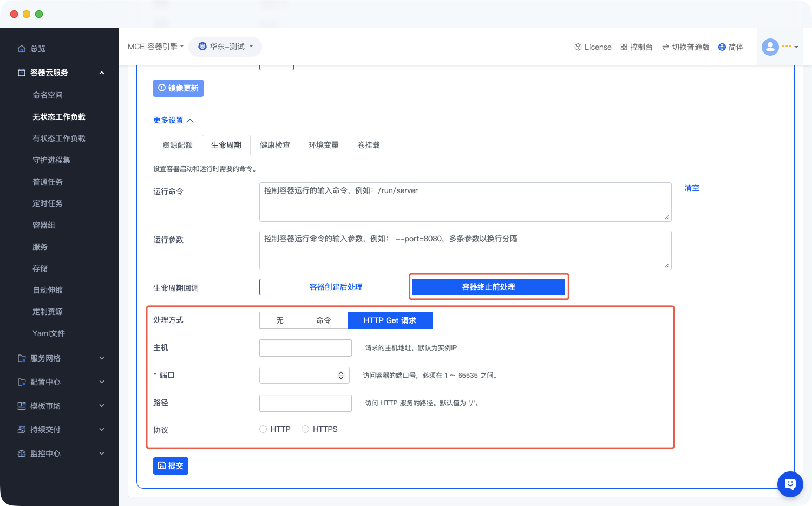Screen dimensions: 812x506
Task: Click the 总览 home icon in sidebar
Action: tap(22, 49)
